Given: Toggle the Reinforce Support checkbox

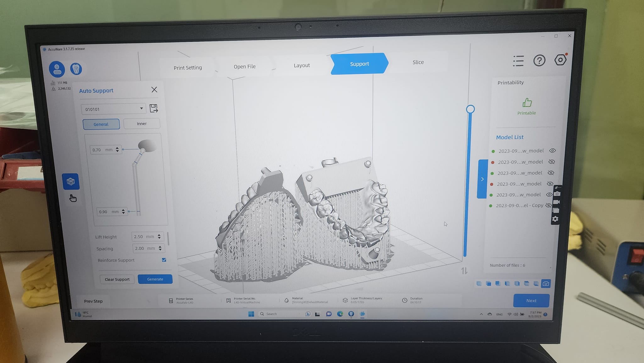Looking at the screenshot, I should (164, 260).
